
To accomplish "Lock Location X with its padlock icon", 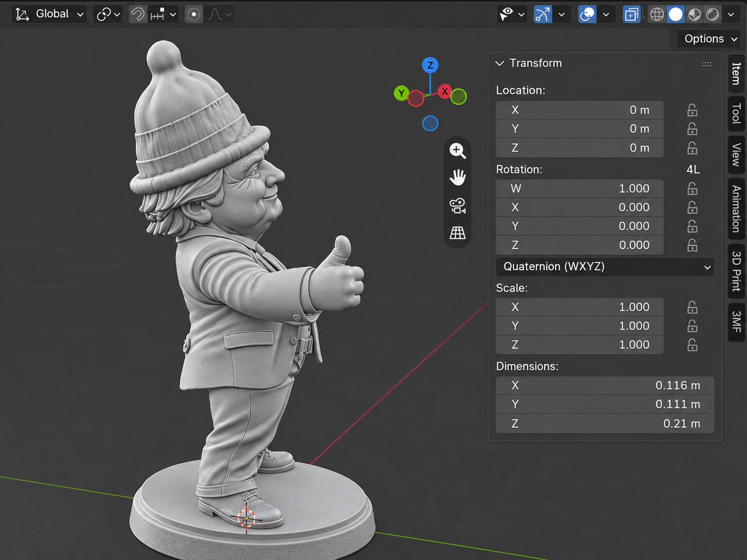I will point(692,110).
